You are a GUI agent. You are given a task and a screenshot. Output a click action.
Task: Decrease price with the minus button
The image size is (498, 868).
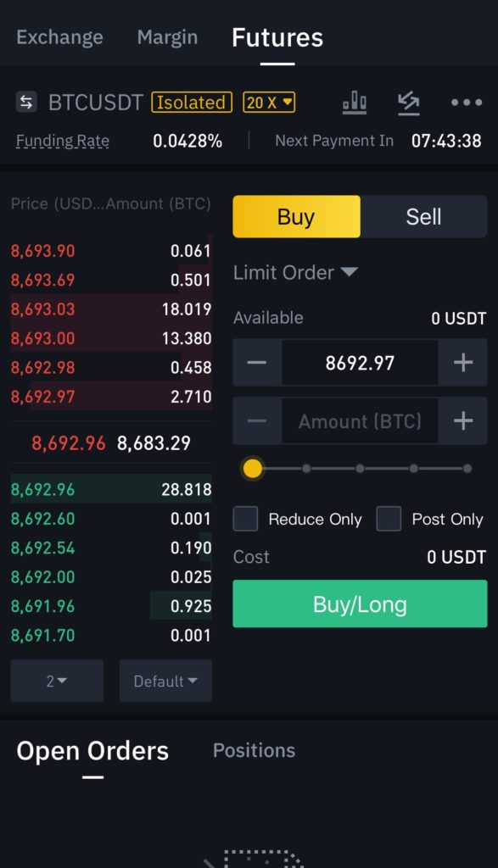click(257, 363)
